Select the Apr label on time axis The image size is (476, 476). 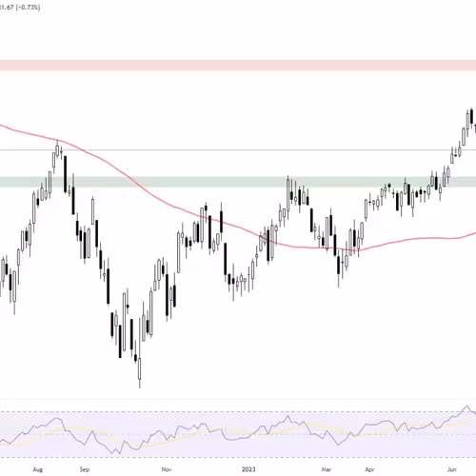(x=369, y=469)
